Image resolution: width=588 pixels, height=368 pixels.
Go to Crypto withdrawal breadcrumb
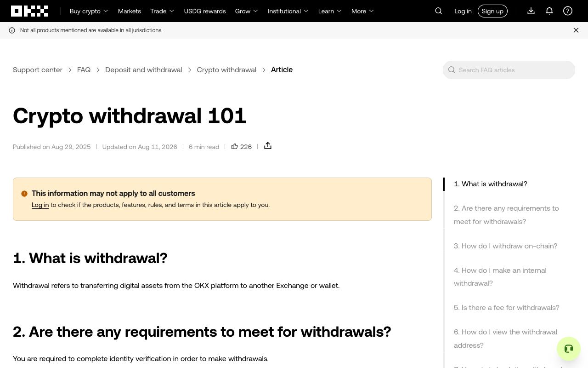coord(226,70)
